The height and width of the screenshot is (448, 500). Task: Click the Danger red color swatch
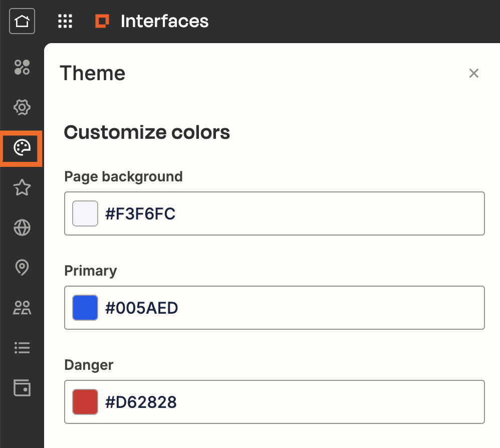tap(85, 402)
